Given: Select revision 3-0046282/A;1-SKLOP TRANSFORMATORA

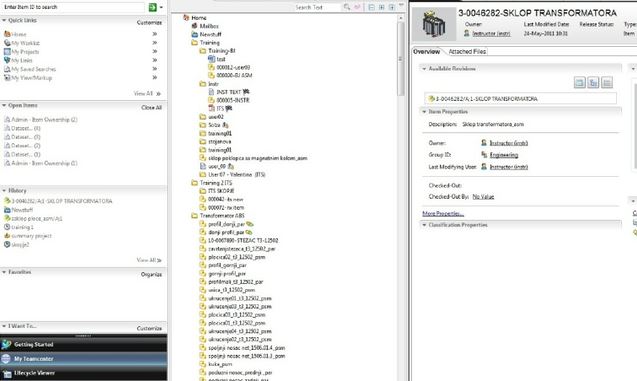Looking at the screenshot, I should click(520, 99).
